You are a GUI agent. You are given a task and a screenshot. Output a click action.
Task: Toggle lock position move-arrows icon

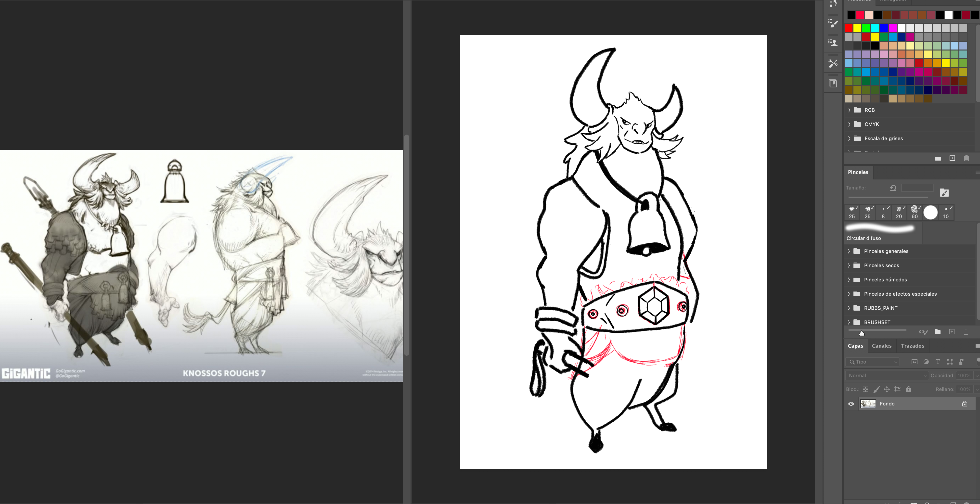pyautogui.click(x=887, y=390)
